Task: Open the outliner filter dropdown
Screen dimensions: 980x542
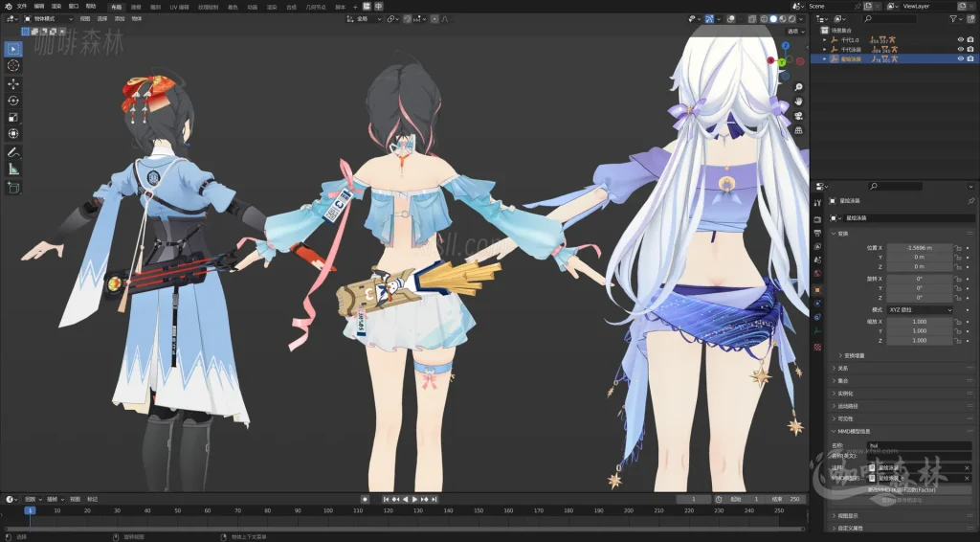Action: coord(956,19)
